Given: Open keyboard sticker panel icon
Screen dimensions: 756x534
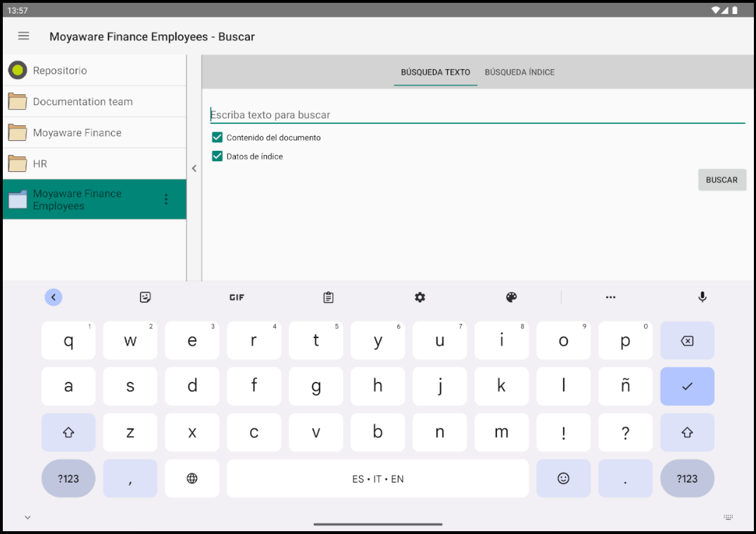Looking at the screenshot, I should coord(145,297).
